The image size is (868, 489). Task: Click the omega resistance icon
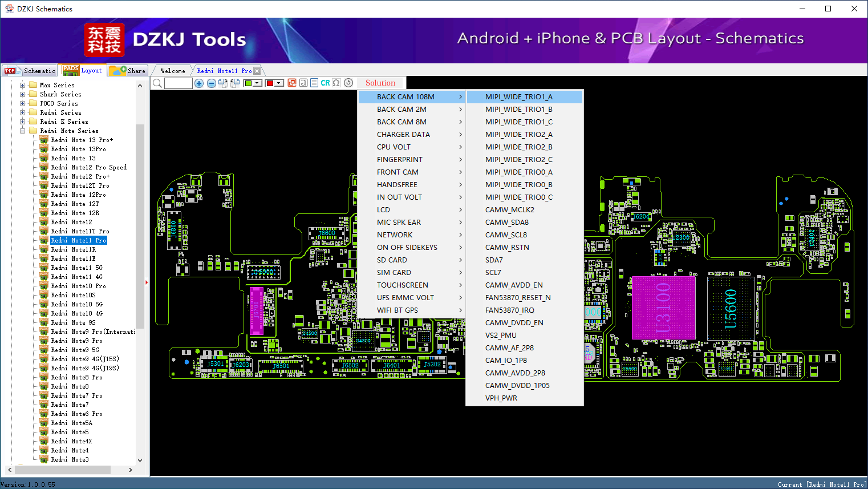[x=336, y=83]
